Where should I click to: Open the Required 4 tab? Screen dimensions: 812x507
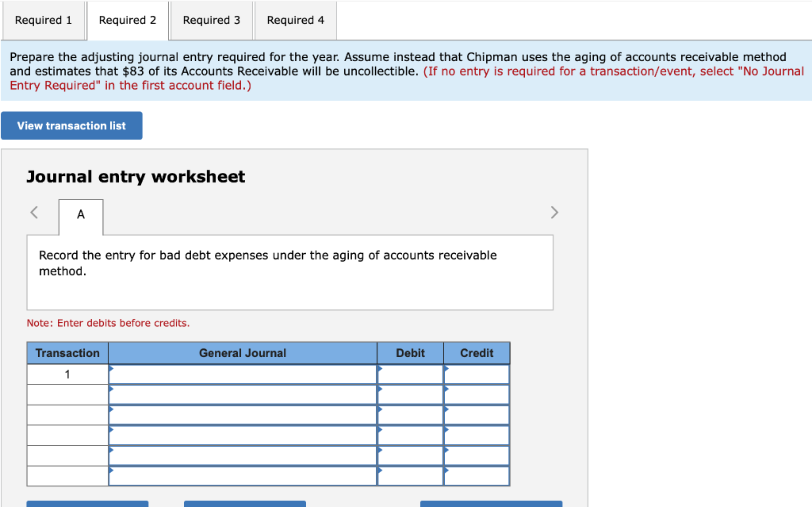click(x=295, y=20)
